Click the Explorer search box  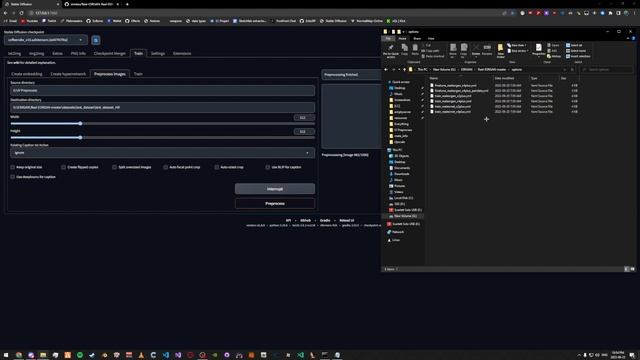pos(607,70)
